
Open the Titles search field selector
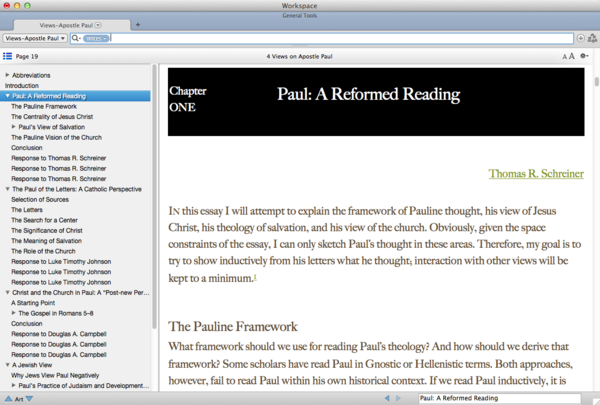[x=96, y=38]
